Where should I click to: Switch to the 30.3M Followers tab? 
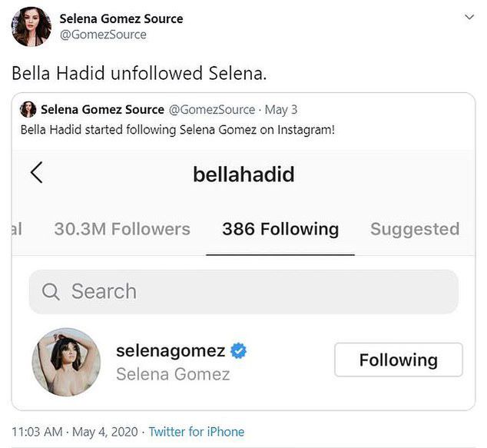coord(122,229)
